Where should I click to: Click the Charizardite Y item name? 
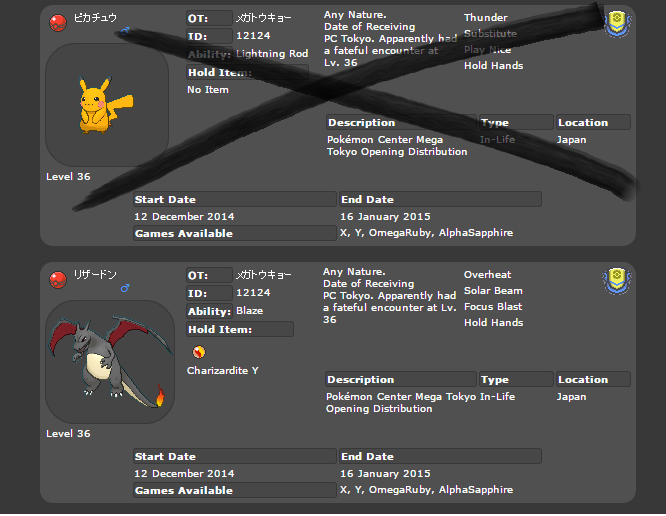pyautogui.click(x=222, y=371)
